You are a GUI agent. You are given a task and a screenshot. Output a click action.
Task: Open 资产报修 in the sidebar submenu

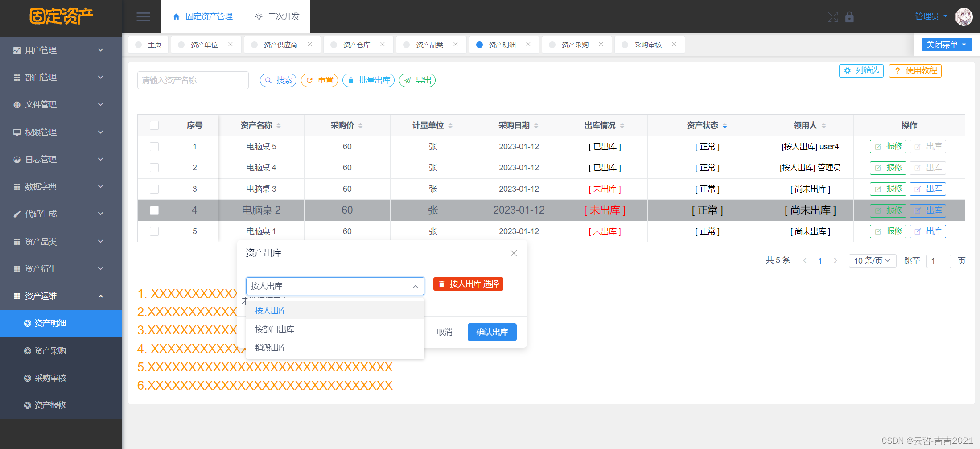(61, 405)
